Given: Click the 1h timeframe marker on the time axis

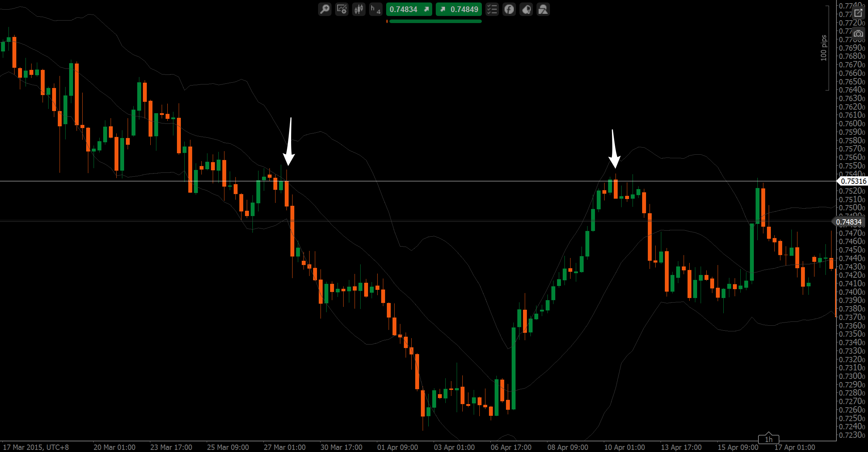Looking at the screenshot, I should pos(768,439).
